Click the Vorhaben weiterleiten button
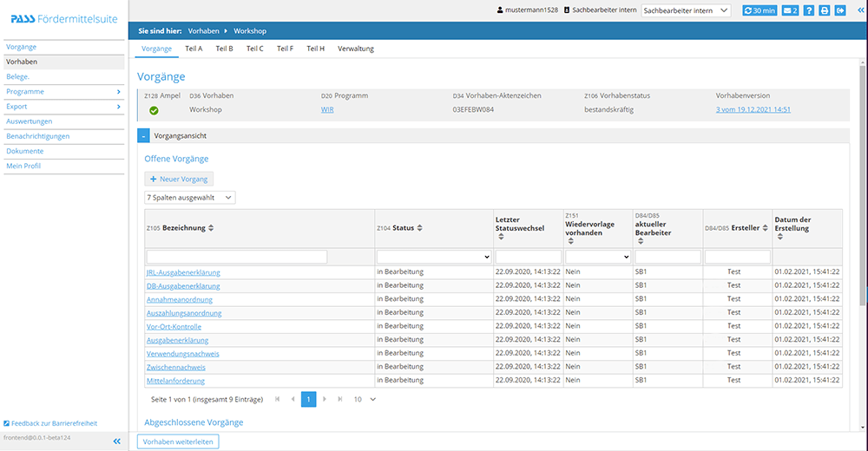This screenshot has height=451, width=868. click(x=178, y=441)
